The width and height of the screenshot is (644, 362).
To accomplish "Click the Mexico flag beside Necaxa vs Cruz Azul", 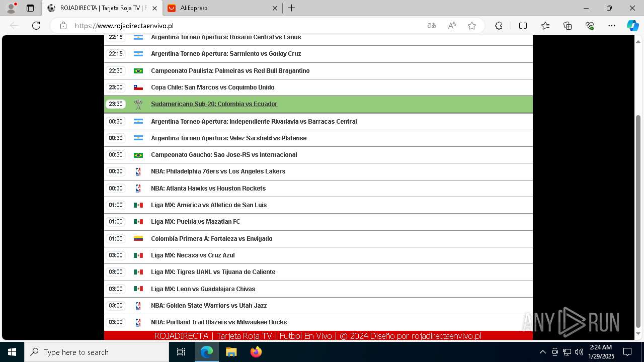I will (x=138, y=255).
